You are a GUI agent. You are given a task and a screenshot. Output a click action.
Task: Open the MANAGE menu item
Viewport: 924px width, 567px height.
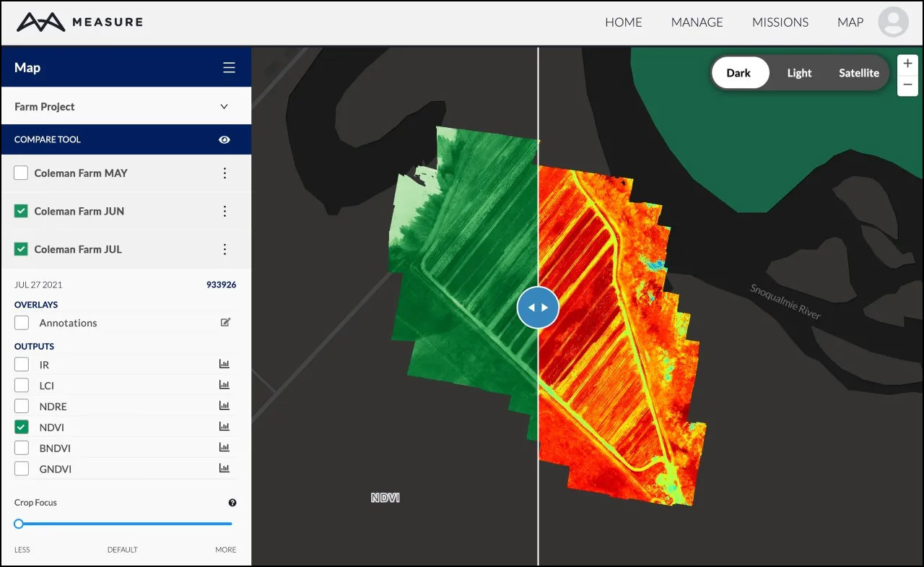coord(697,22)
